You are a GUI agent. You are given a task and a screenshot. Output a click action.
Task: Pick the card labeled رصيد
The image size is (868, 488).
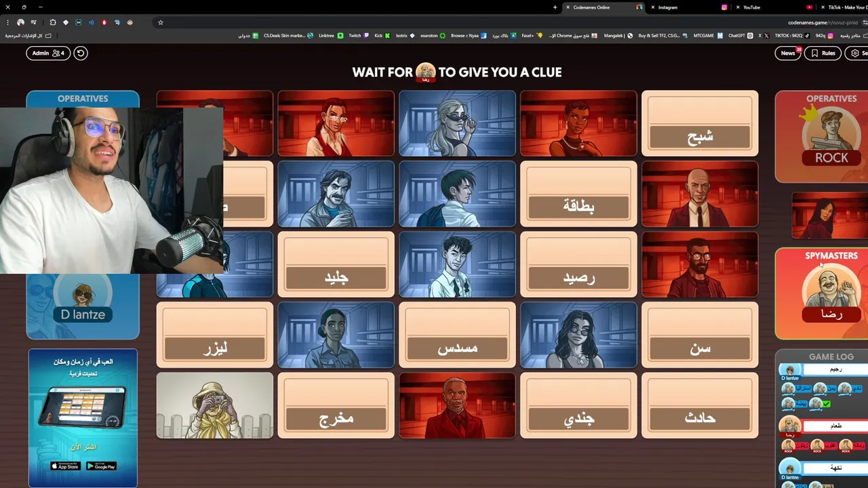578,264
